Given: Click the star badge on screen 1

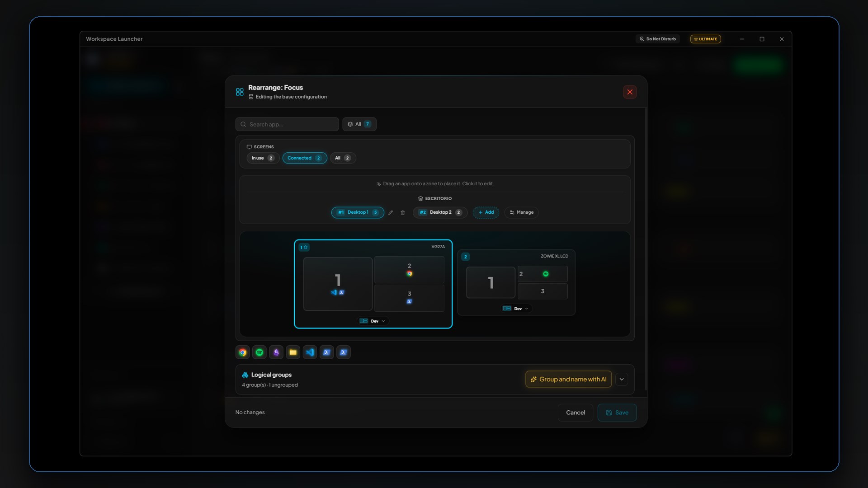Looking at the screenshot, I should point(304,247).
